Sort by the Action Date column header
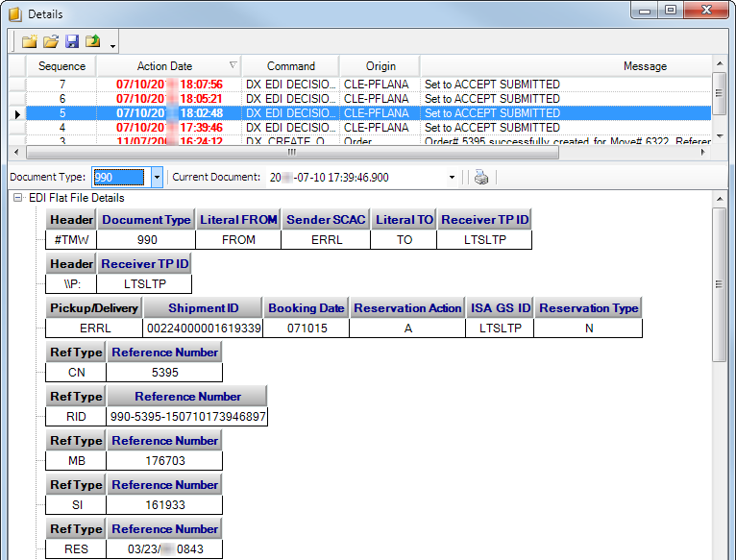736x560 pixels. tap(164, 66)
